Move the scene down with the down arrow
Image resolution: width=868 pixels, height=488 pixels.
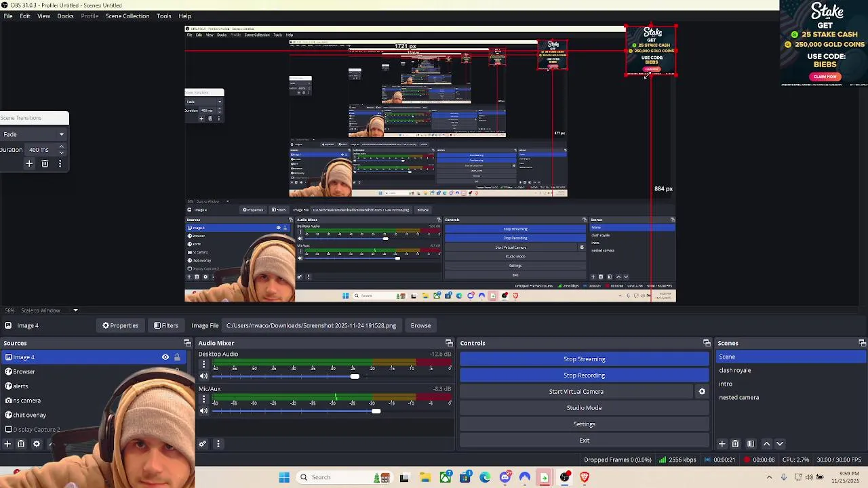780,444
